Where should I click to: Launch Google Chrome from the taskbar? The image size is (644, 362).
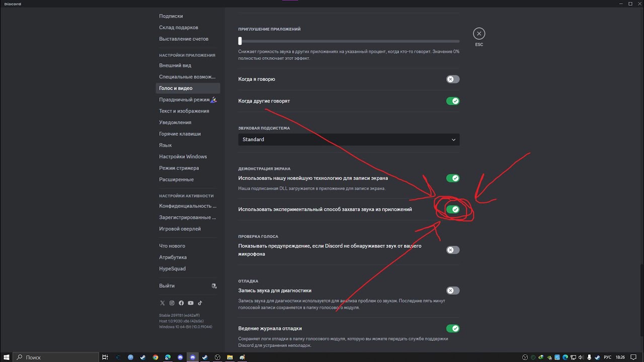pyautogui.click(x=155, y=357)
